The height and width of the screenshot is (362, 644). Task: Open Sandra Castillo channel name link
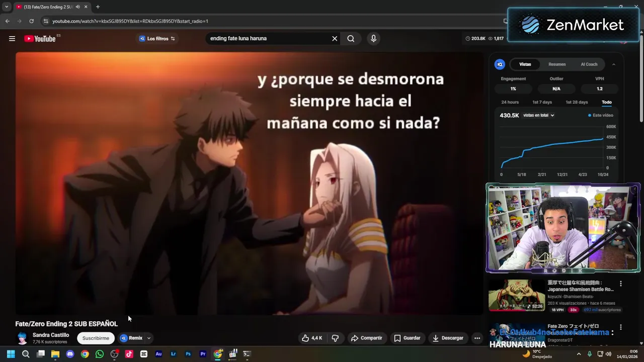(x=51, y=335)
